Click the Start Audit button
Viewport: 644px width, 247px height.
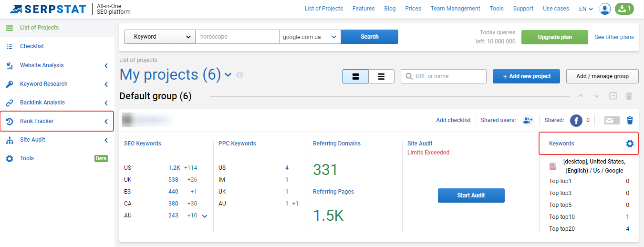(x=471, y=196)
